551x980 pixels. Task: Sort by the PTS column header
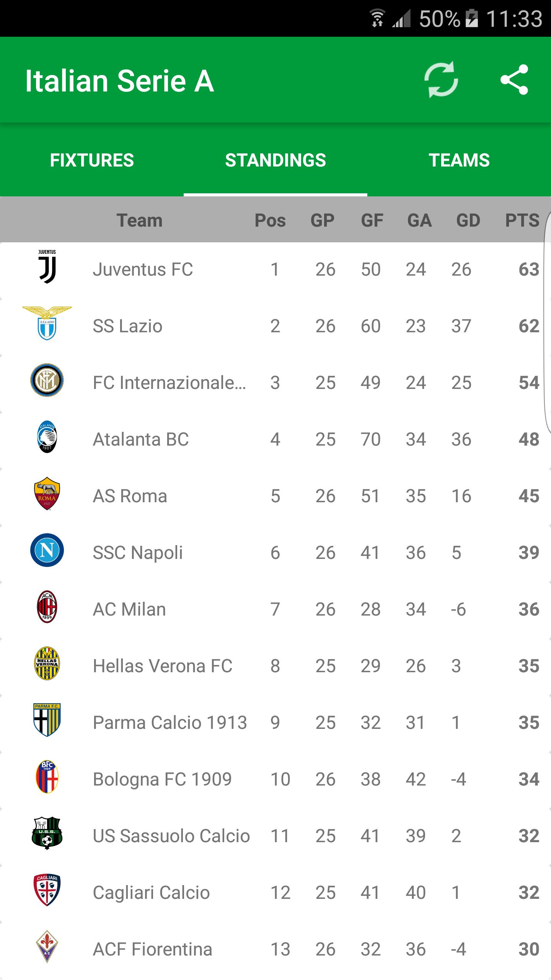pos(522,220)
